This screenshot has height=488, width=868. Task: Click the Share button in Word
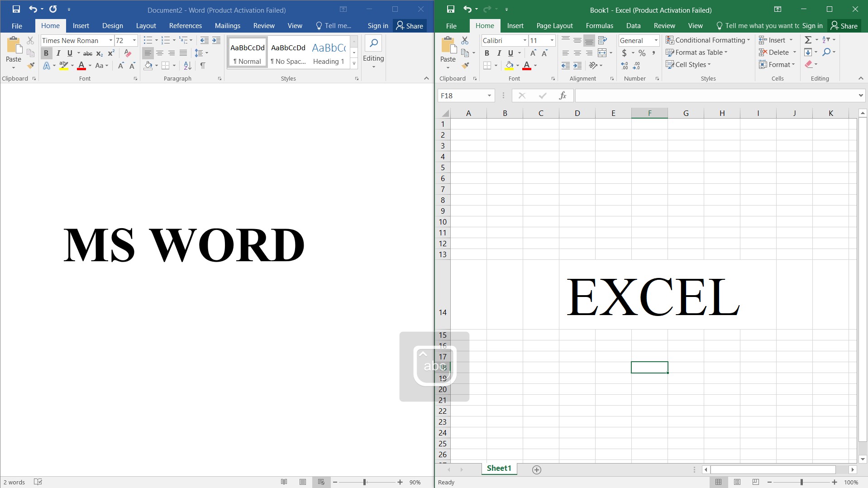409,25
